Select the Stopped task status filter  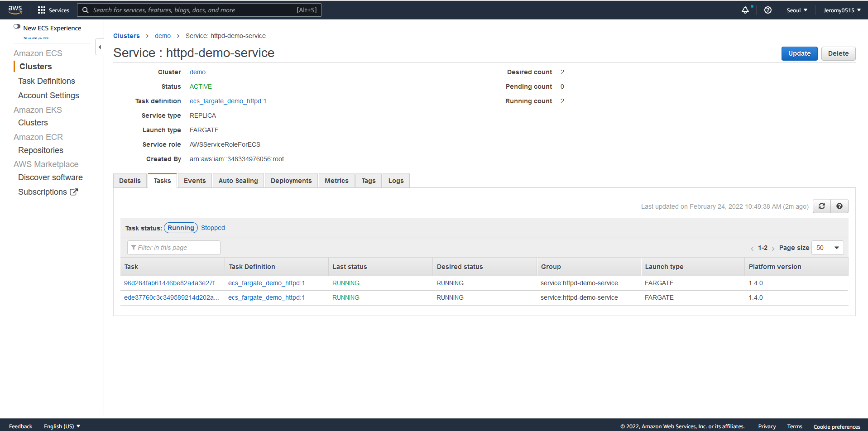213,228
